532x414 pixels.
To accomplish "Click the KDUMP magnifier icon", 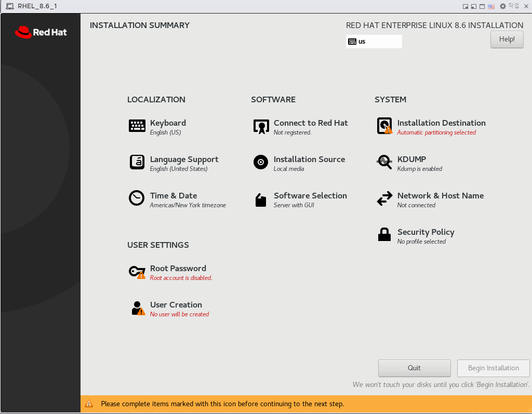I will click(x=384, y=162).
